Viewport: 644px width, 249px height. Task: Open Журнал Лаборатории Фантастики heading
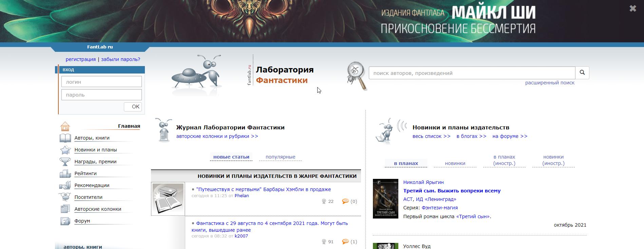click(230, 127)
